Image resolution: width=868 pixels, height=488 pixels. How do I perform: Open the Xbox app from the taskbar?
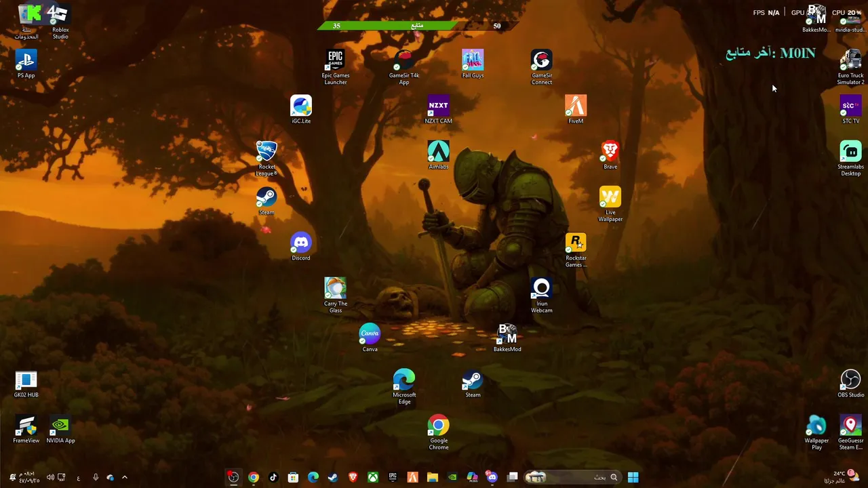point(373,477)
